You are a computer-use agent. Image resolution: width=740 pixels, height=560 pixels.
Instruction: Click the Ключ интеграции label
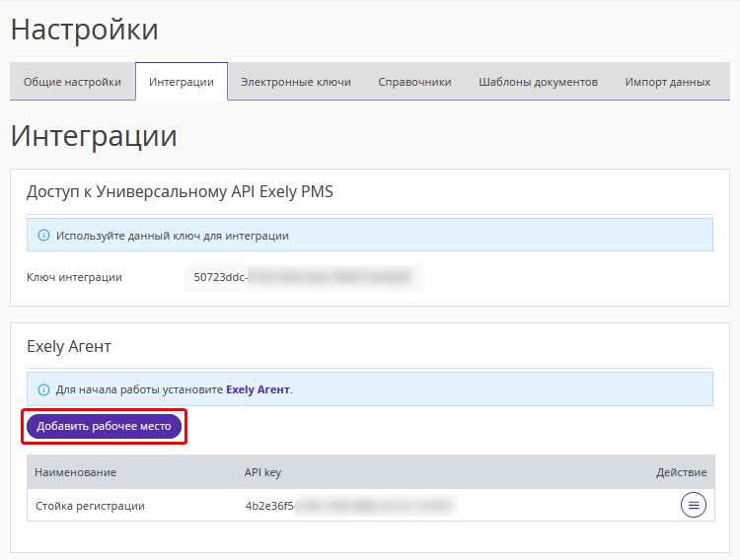pyautogui.click(x=75, y=277)
